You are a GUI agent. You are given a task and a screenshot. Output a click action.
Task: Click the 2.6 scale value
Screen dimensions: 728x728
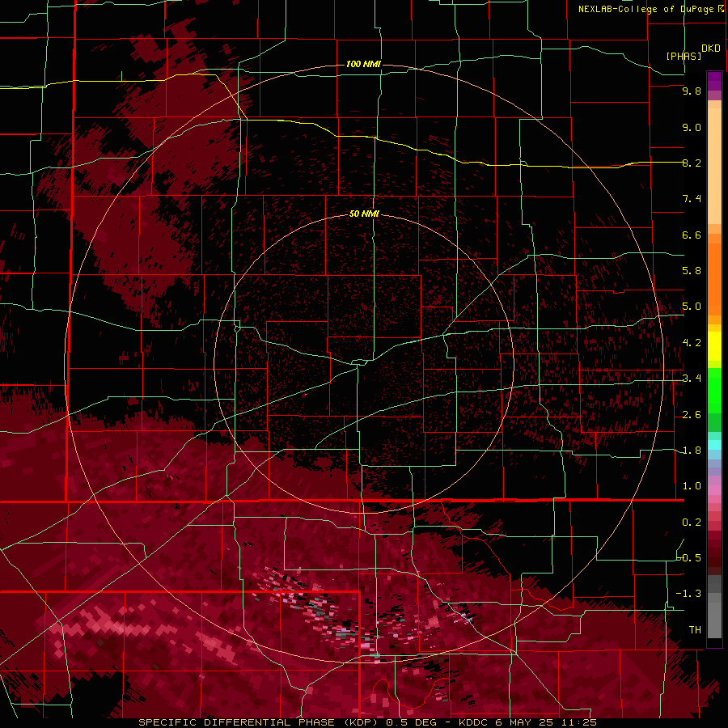click(692, 415)
